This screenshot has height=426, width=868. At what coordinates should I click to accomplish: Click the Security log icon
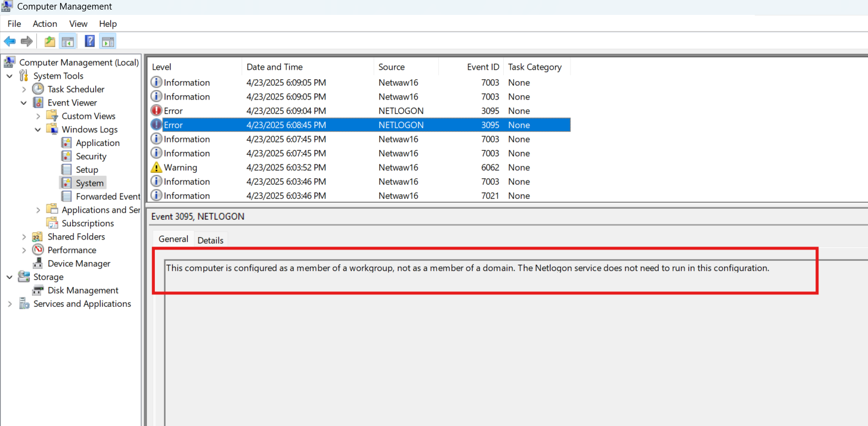click(67, 156)
